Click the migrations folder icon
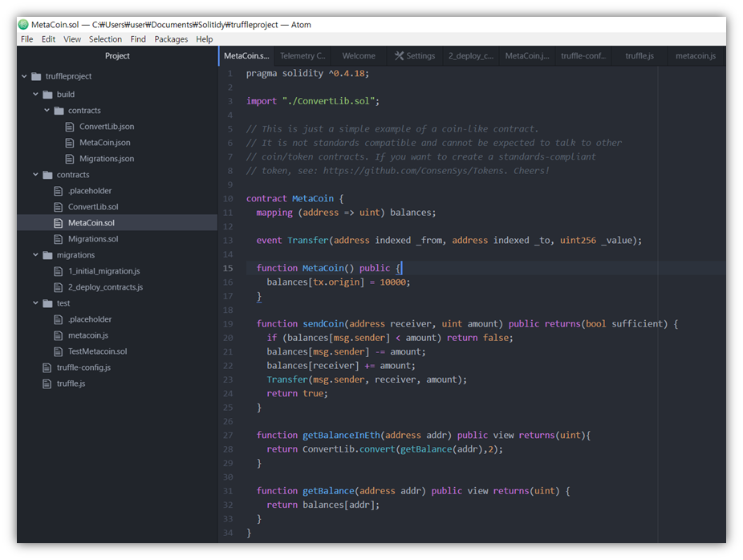 tap(47, 255)
